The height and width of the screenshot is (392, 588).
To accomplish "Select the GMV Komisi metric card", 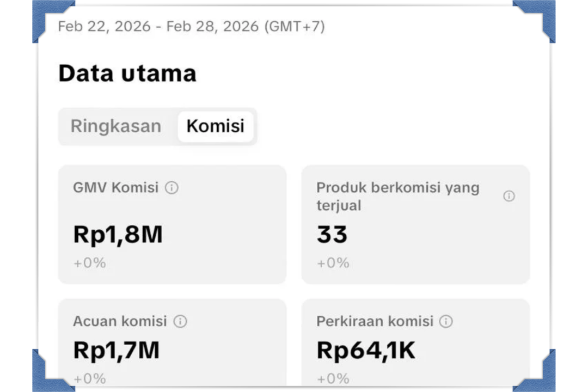I will pyautogui.click(x=172, y=224).
